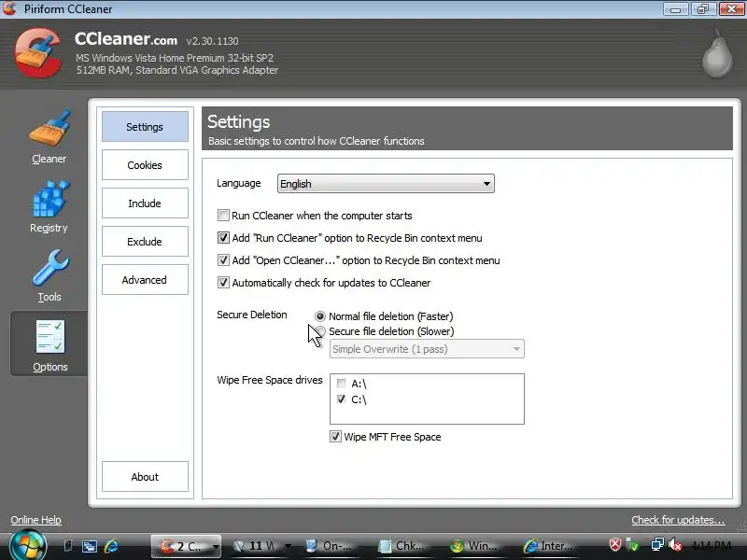Click the Language label
This screenshot has height=560, width=747.
[x=239, y=183]
